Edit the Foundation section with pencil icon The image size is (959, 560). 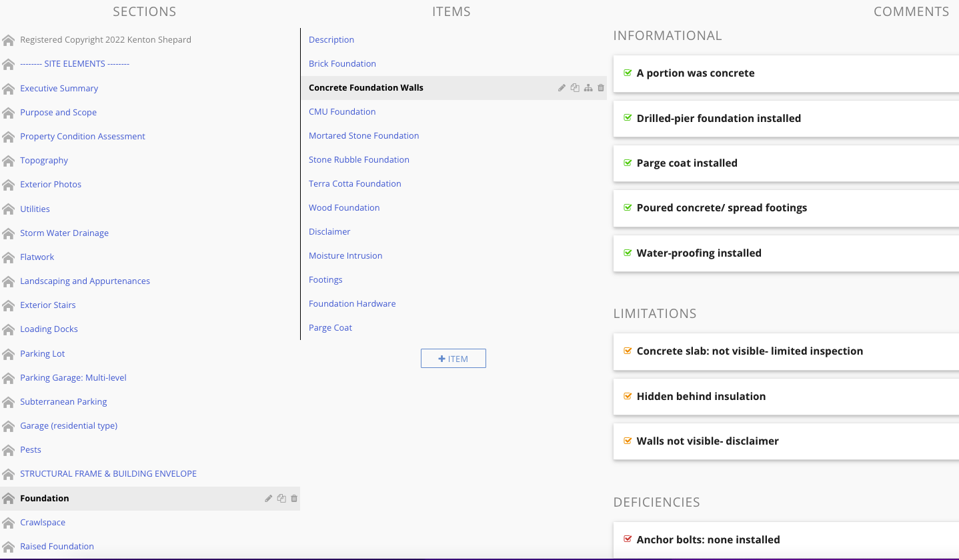click(x=269, y=499)
